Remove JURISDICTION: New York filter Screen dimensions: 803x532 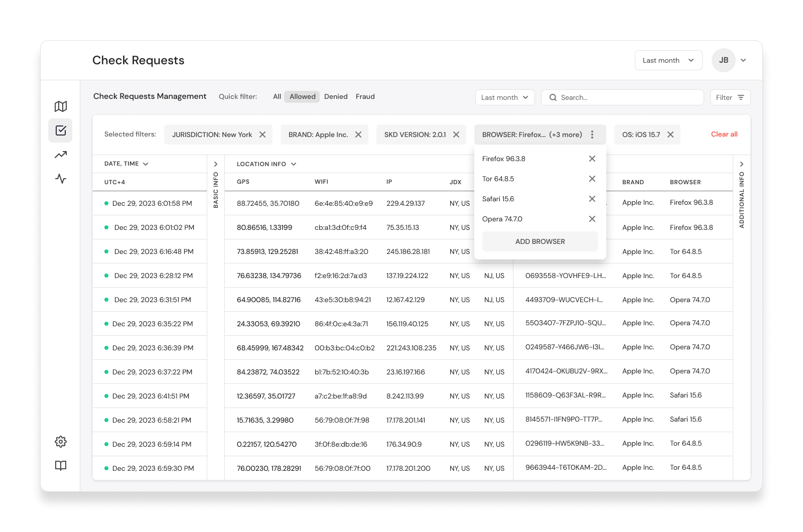click(262, 135)
